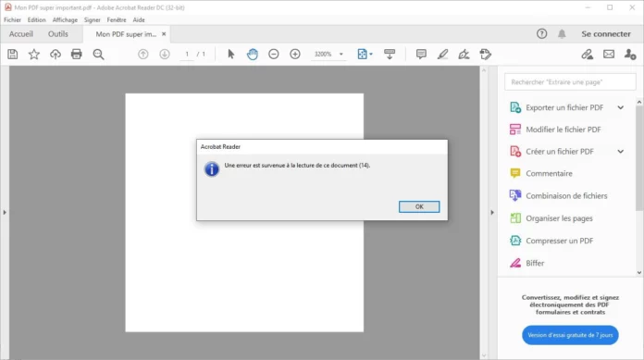
Task: Click tools pane scroll down arrow
Action: (639, 272)
